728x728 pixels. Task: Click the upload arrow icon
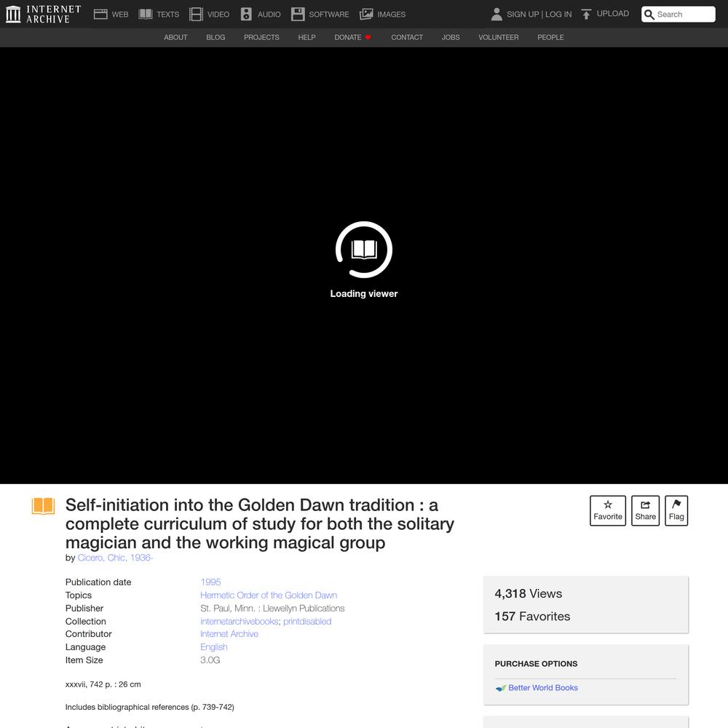(x=586, y=14)
